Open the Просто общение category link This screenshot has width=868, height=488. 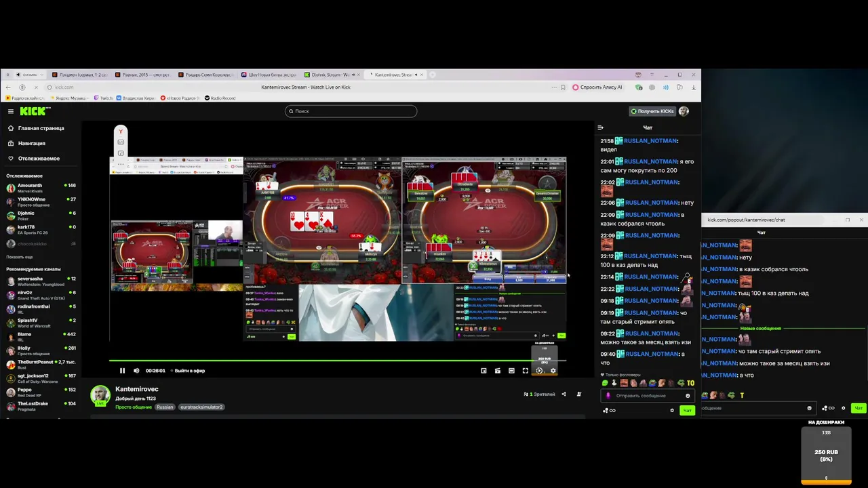point(134,407)
